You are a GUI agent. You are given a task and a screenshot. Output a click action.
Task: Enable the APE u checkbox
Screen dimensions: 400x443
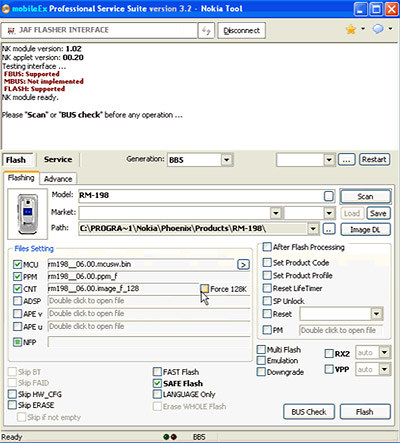pyautogui.click(x=17, y=326)
